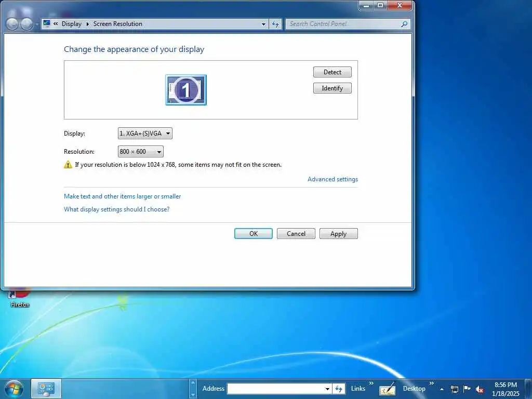Click the Identify button

coord(332,88)
